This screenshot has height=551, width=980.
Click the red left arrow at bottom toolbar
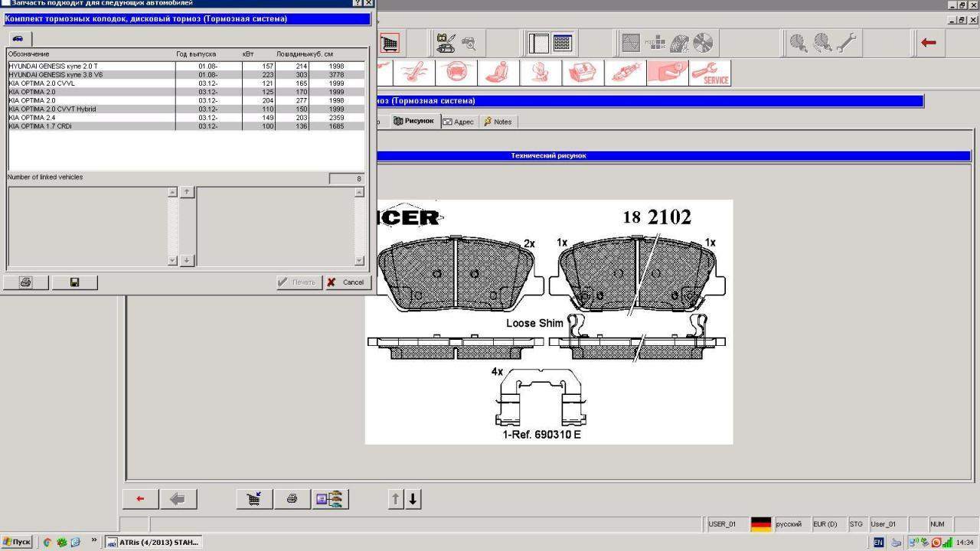141,499
